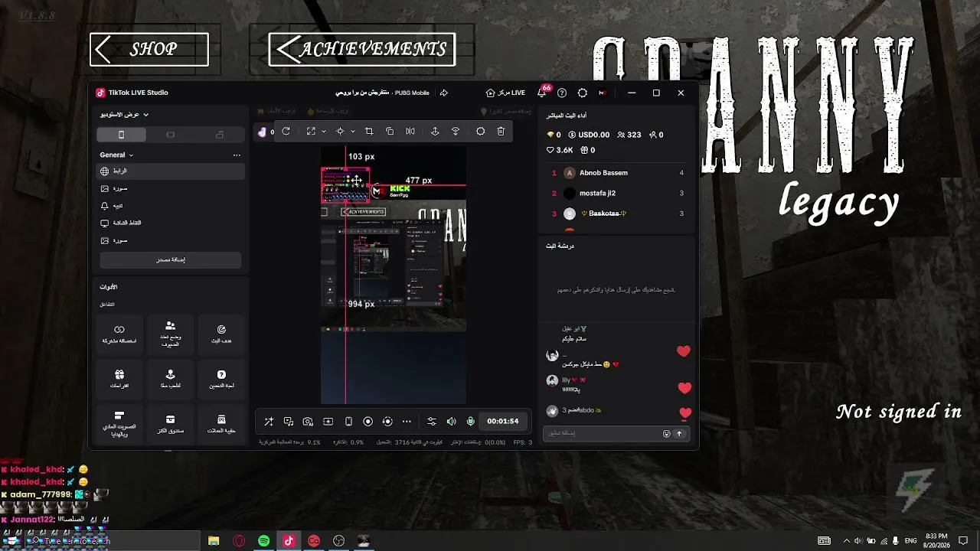
Task: Select the Crop tool
Action: click(x=369, y=132)
